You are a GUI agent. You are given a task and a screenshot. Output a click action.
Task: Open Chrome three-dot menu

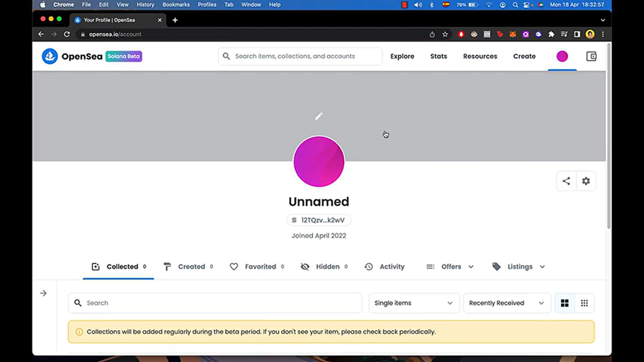(603, 34)
